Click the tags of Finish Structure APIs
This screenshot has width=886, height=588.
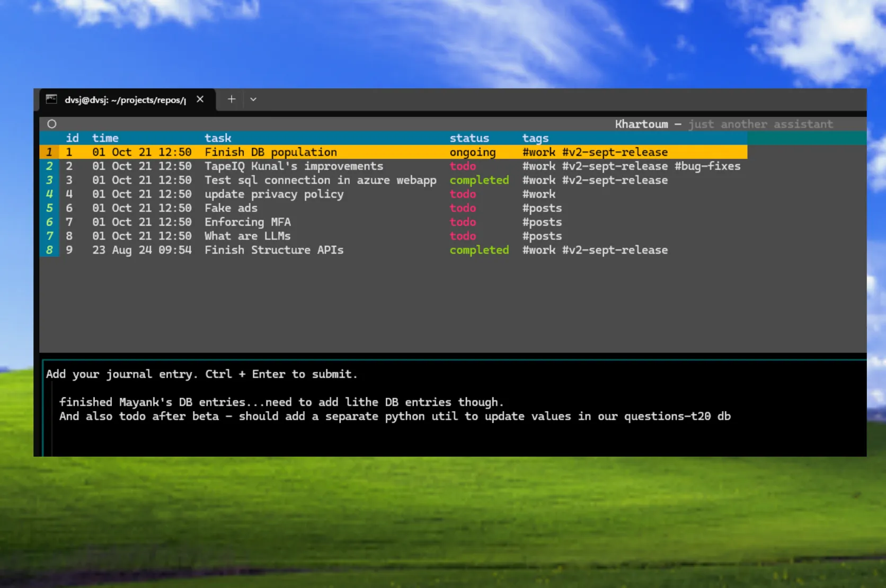(x=595, y=250)
